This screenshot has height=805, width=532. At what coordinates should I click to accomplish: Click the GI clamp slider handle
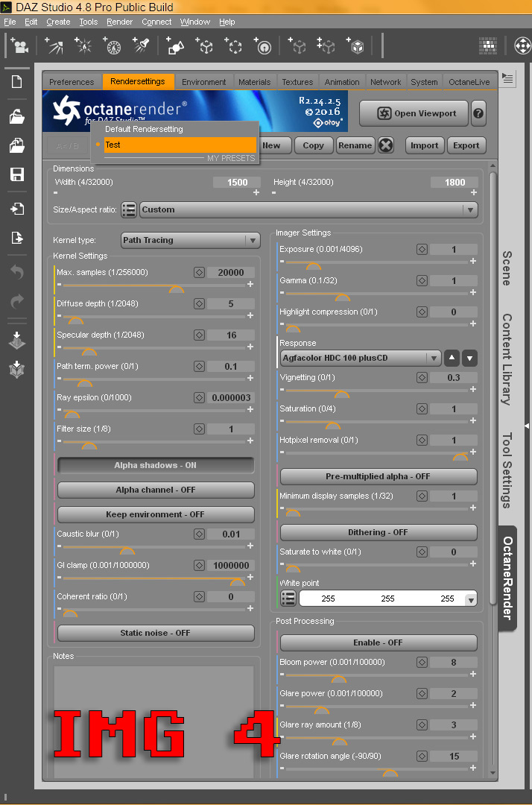point(238,582)
